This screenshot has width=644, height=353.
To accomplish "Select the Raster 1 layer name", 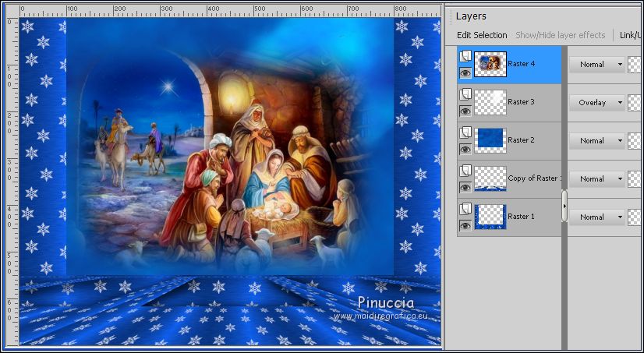I will (521, 217).
